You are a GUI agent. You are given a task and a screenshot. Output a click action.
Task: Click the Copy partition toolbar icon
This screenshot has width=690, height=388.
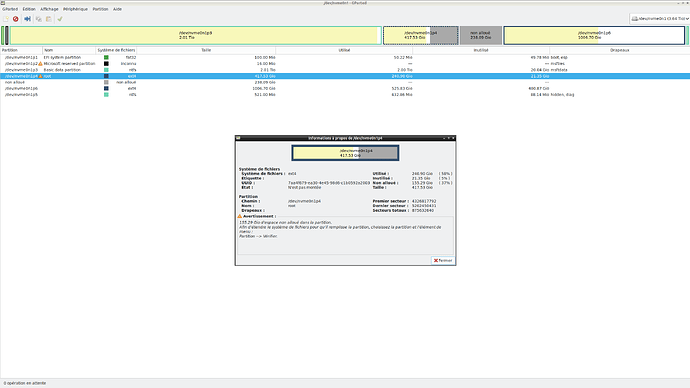click(x=39, y=19)
